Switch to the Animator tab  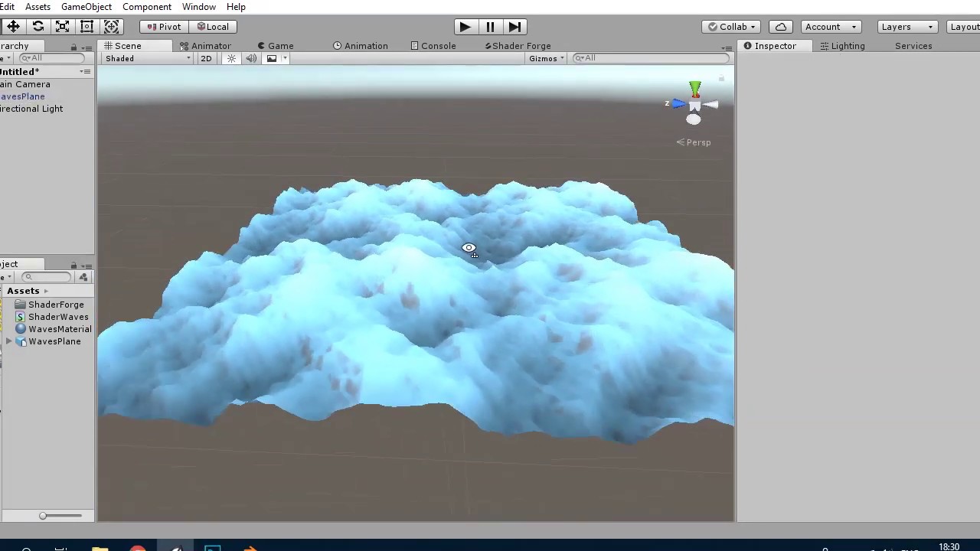(x=205, y=46)
